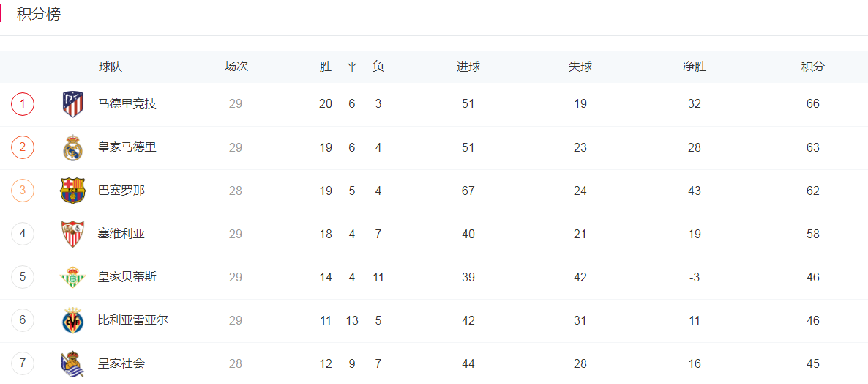This screenshot has width=868, height=384.
Task: Click the Villarreal club crest
Action: (72, 320)
